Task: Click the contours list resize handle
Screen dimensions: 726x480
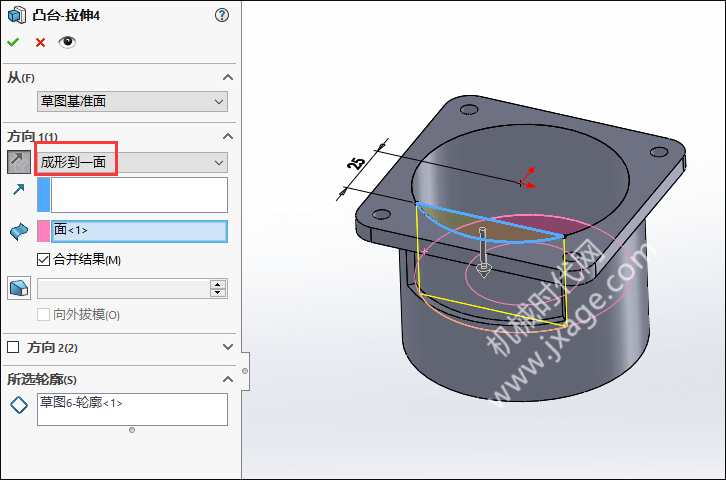Action: [132, 430]
